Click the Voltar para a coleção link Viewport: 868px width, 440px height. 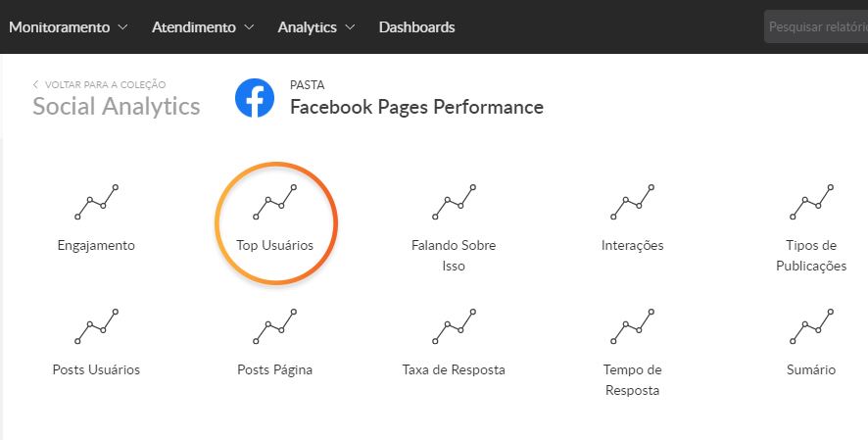(99, 85)
